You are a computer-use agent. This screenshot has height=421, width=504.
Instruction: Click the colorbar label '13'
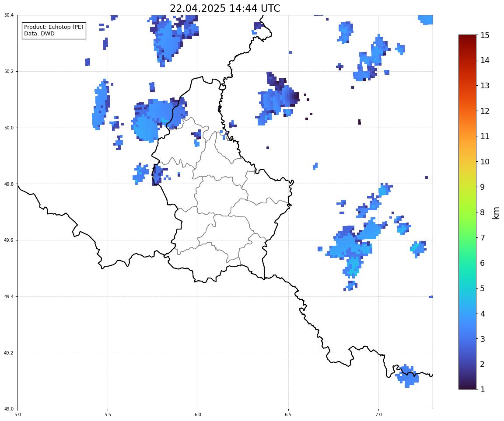[485, 85]
